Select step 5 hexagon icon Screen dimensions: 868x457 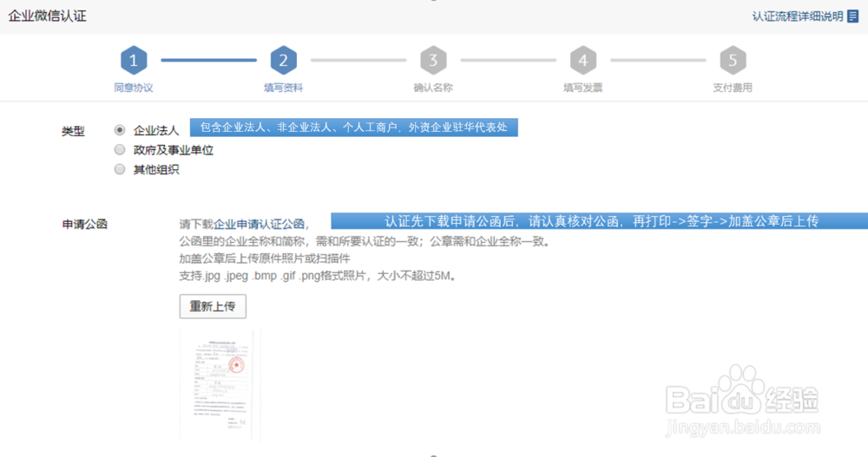coord(733,61)
